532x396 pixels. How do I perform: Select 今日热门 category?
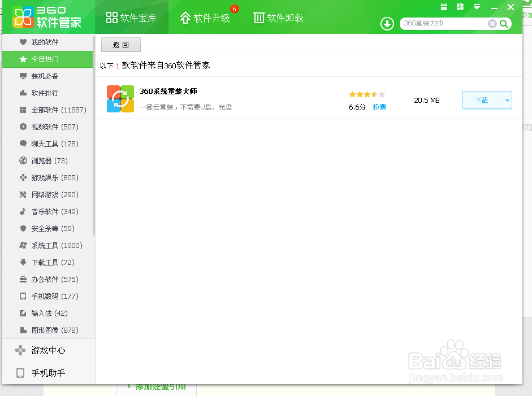click(x=47, y=59)
